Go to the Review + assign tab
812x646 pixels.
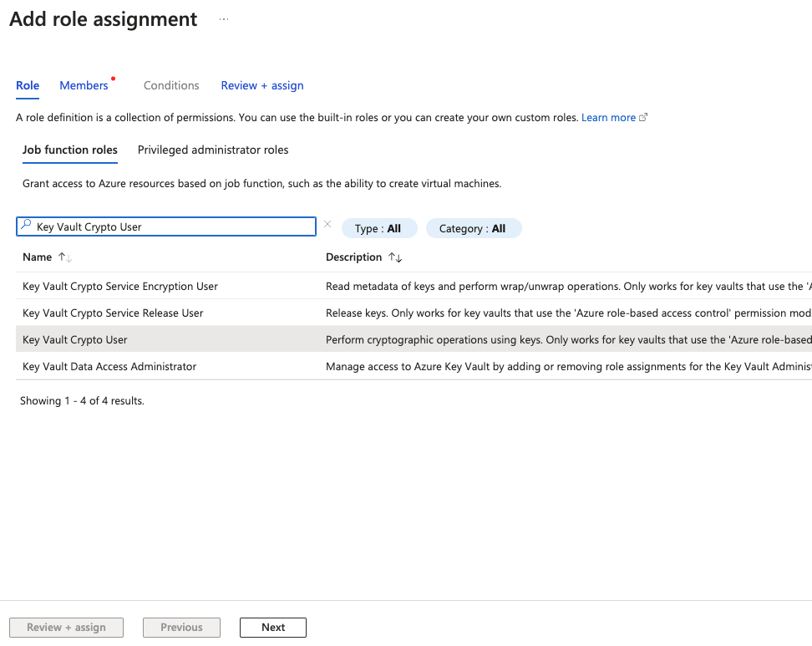click(x=262, y=85)
